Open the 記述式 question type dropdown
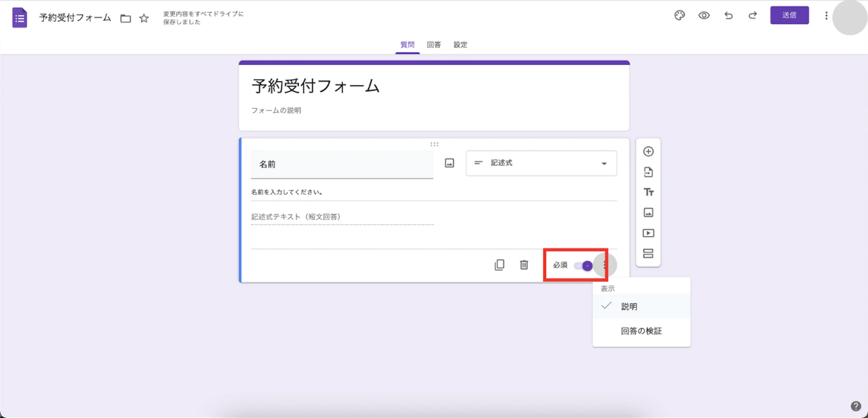Viewport: 868px width, 418px height. tap(541, 163)
